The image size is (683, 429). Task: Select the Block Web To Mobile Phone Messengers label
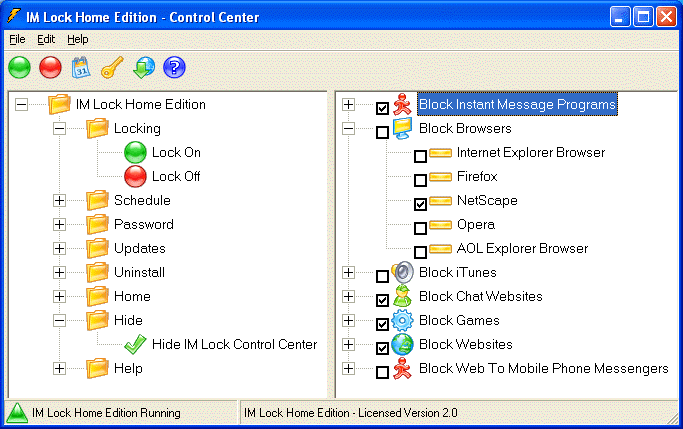tap(544, 368)
